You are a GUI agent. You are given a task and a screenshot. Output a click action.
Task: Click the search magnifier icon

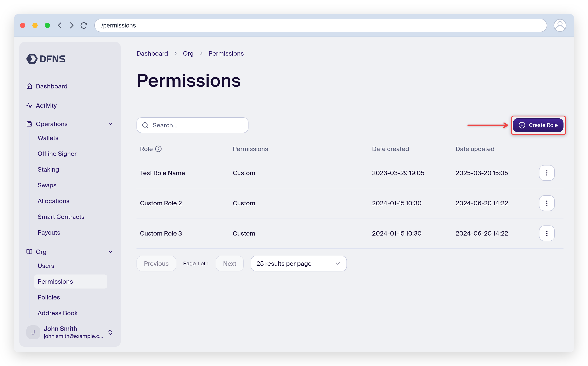pos(145,125)
